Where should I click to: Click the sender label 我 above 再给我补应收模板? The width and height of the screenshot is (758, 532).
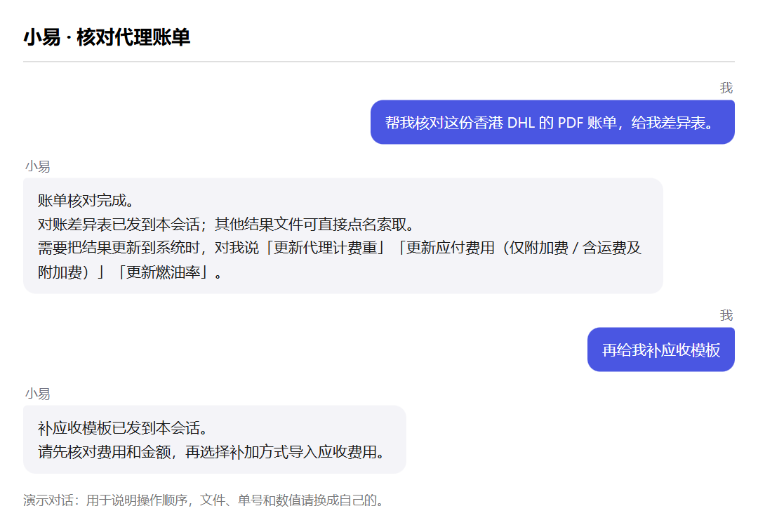click(x=726, y=316)
